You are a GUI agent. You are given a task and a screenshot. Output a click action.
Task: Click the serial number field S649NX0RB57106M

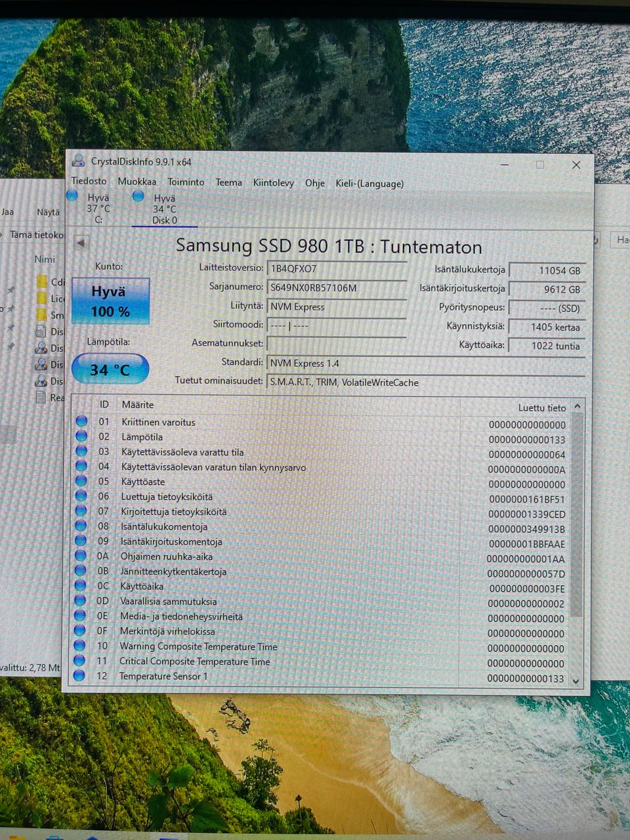point(337,287)
